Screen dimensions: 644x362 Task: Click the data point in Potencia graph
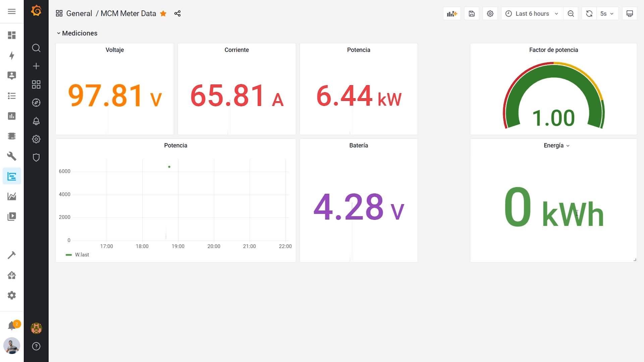169,167
